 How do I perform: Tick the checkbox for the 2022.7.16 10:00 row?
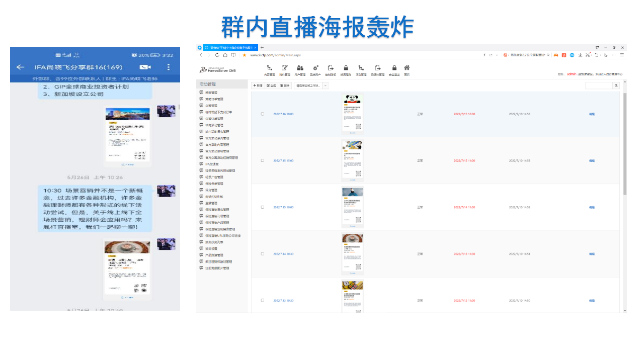(262, 114)
